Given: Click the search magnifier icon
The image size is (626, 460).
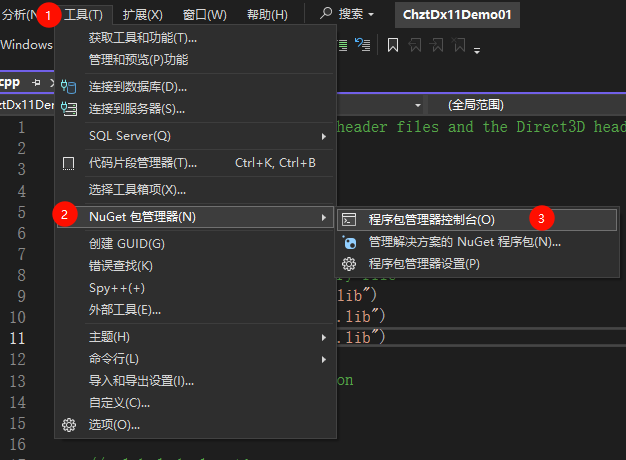Looking at the screenshot, I should pos(327,15).
